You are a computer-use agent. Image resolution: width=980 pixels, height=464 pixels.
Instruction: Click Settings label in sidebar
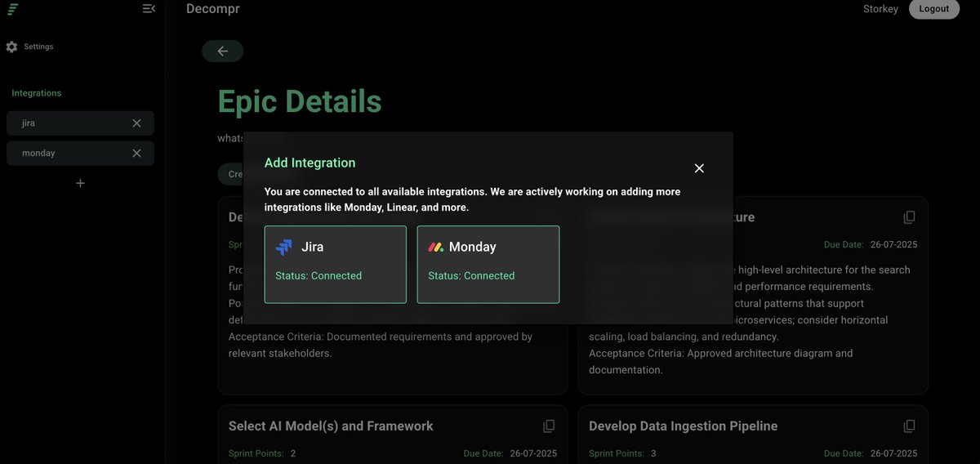tap(38, 47)
